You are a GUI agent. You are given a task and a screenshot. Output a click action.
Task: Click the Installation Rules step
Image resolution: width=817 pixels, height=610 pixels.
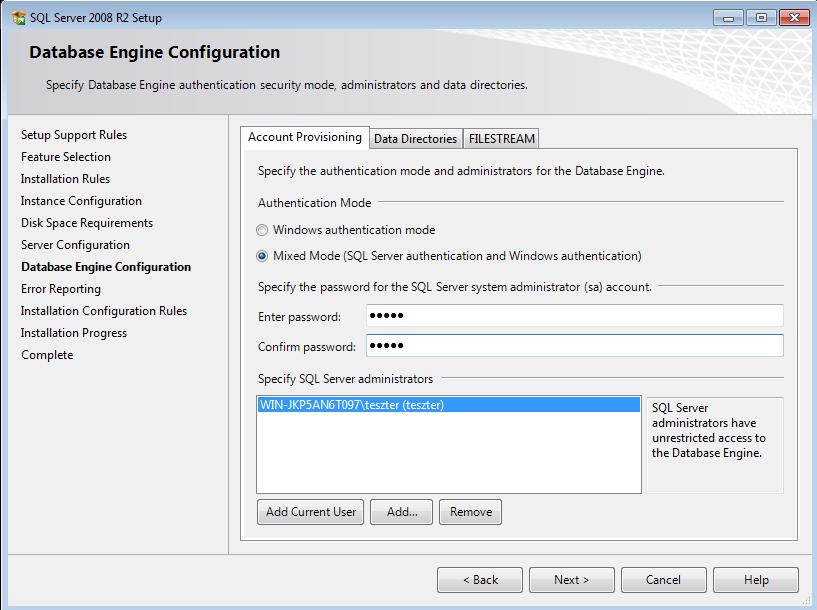[x=66, y=179]
